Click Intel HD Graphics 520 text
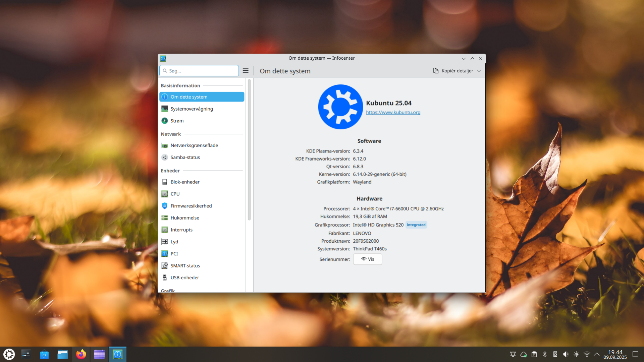Screen dimensions: 644x362 tap(378, 225)
